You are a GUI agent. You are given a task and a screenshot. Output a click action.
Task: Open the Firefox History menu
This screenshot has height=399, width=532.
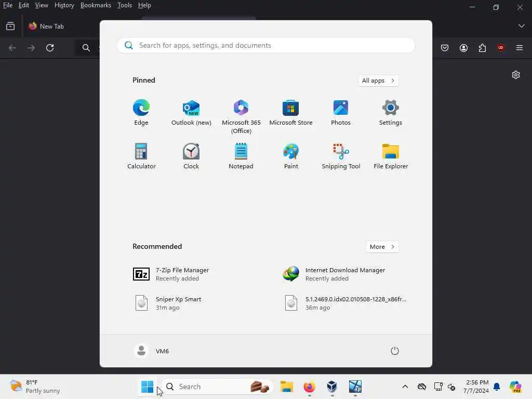coord(64,5)
